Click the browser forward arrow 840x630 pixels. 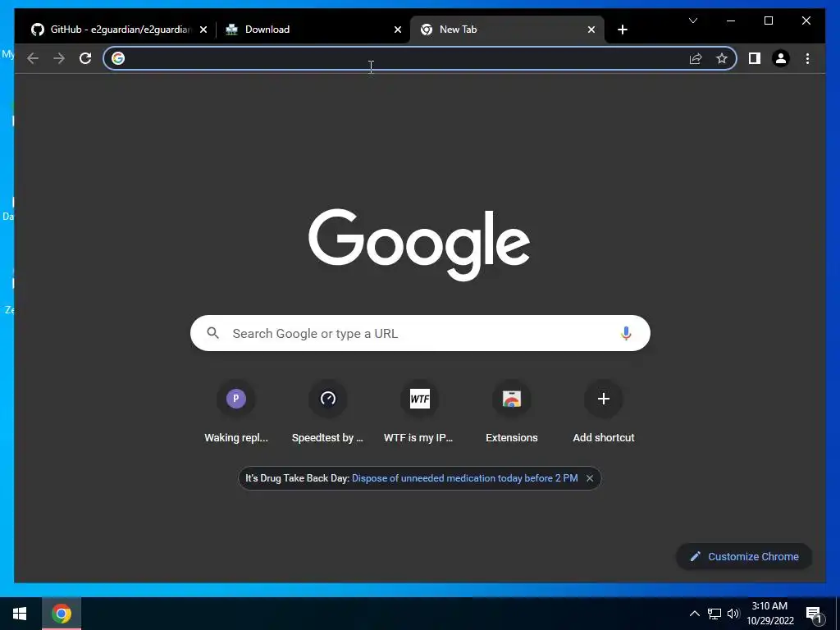(59, 58)
